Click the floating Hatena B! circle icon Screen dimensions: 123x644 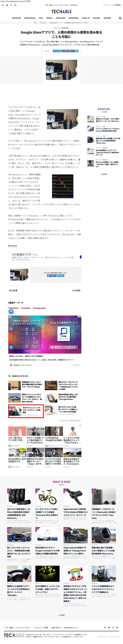[x=11, y=347]
